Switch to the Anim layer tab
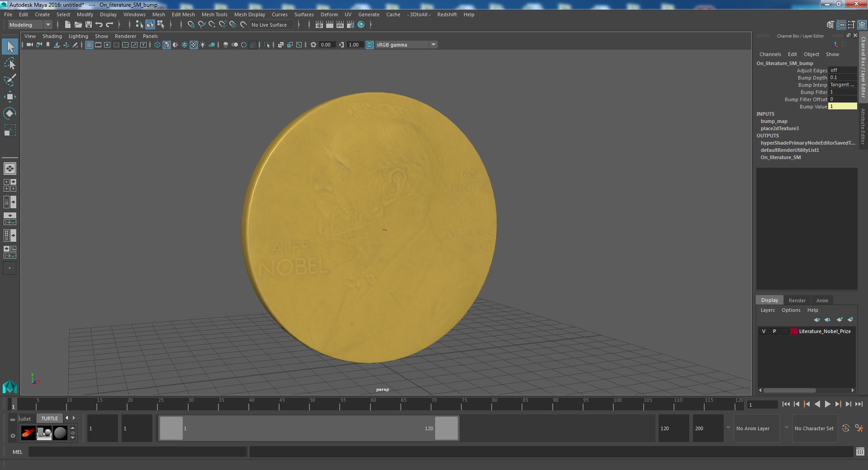This screenshot has height=470, width=868. 822,301
